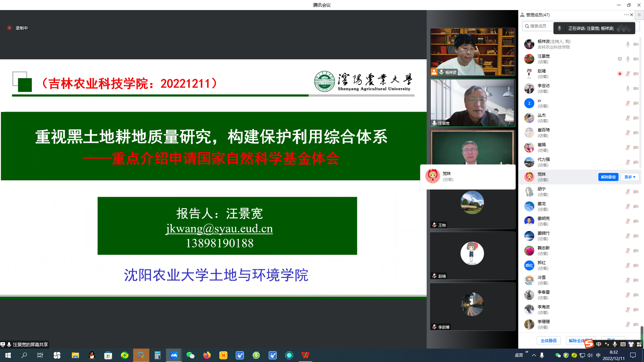Unmute 赵靖's muted microphone icon
Image resolution: width=644 pixels, height=362 pixels.
[628, 74]
